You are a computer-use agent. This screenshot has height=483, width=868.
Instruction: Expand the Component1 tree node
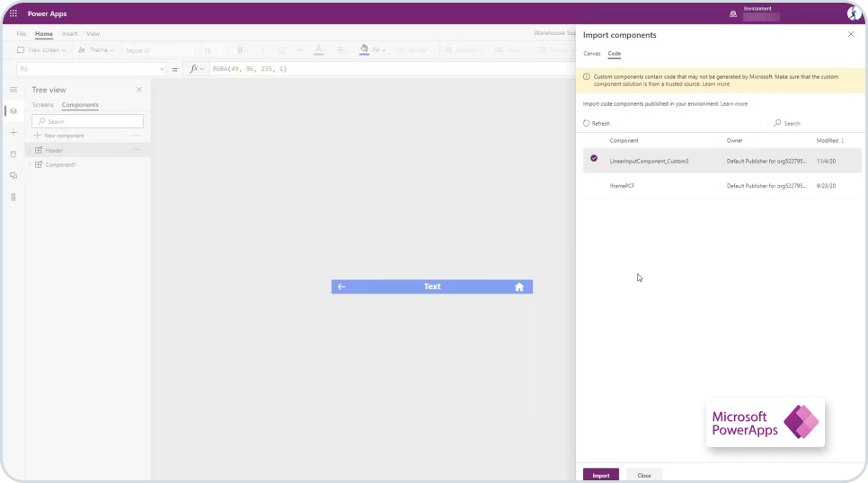[29, 165]
